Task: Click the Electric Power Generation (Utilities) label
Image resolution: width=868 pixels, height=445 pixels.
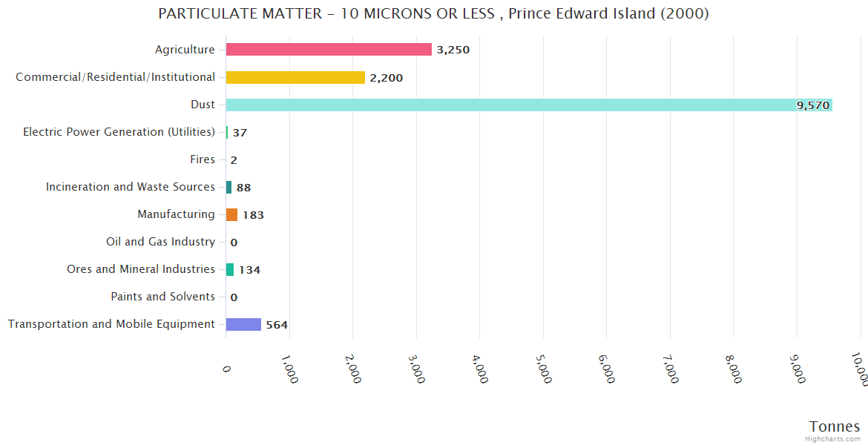Action: pyautogui.click(x=119, y=132)
